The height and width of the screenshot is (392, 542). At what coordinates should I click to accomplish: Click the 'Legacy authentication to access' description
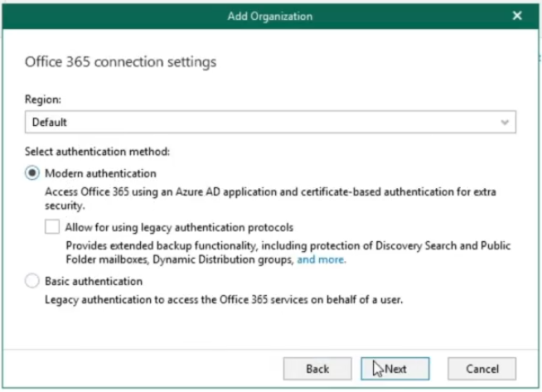click(x=224, y=299)
